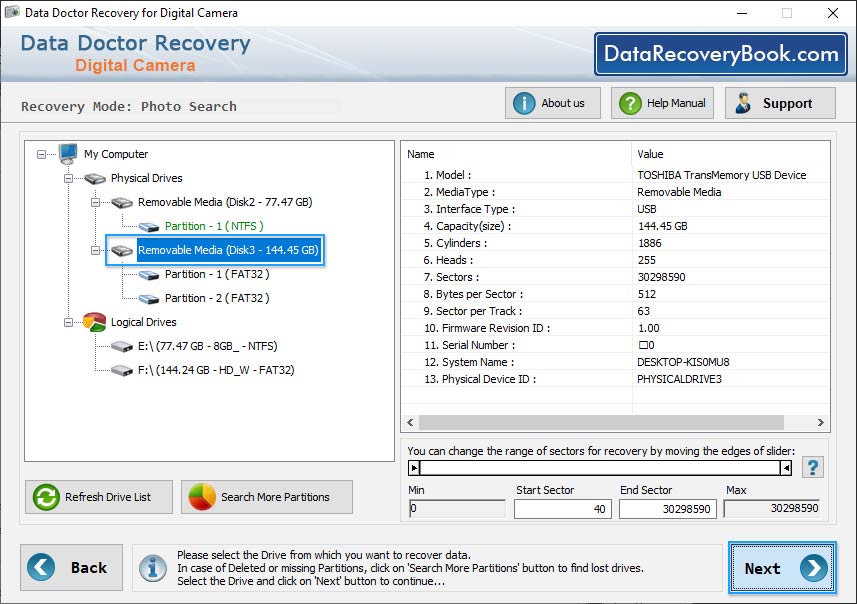
Task: Click the About us info icon
Action: [x=524, y=102]
